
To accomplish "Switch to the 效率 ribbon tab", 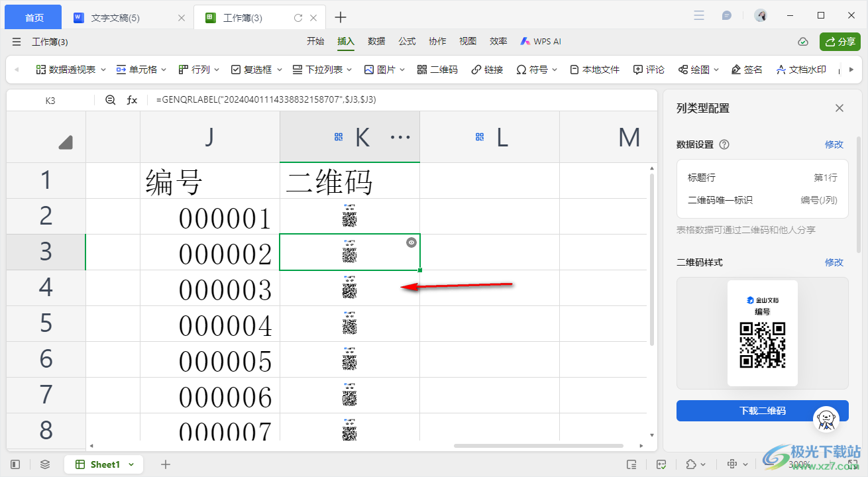I will click(x=498, y=41).
